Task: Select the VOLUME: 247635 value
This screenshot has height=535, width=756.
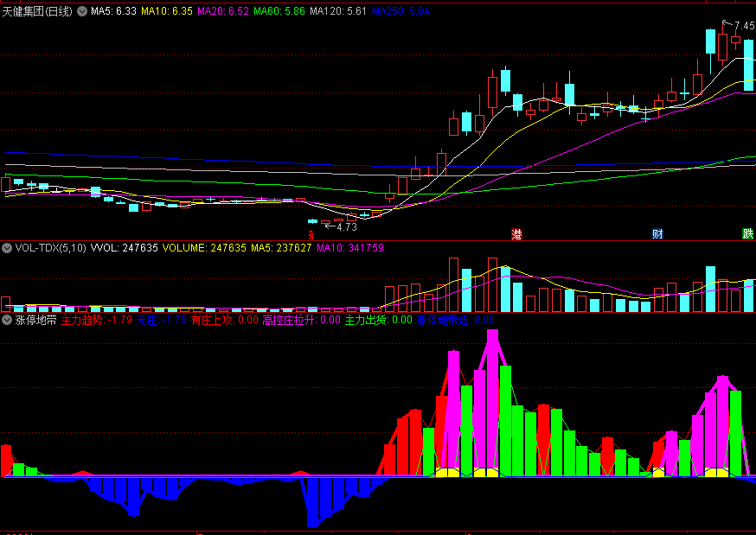Action: pyautogui.click(x=204, y=248)
